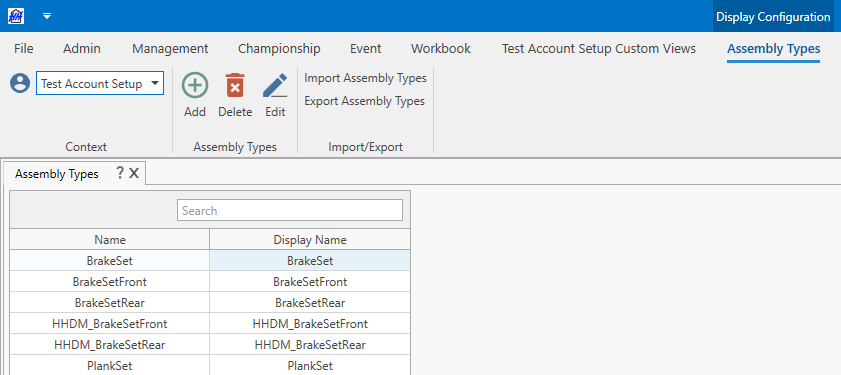Open the Workbook ribbon tab
The width and height of the screenshot is (841, 375).
441,48
